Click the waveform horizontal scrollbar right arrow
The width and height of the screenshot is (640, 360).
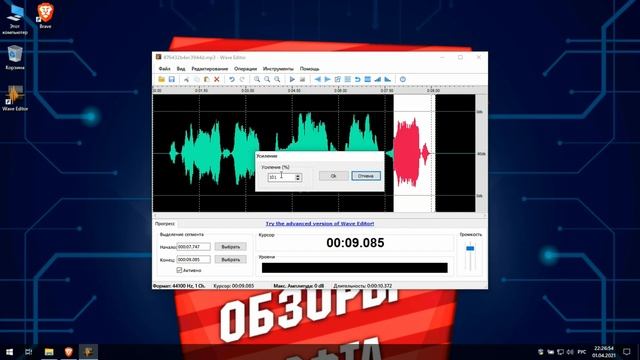coord(484,215)
